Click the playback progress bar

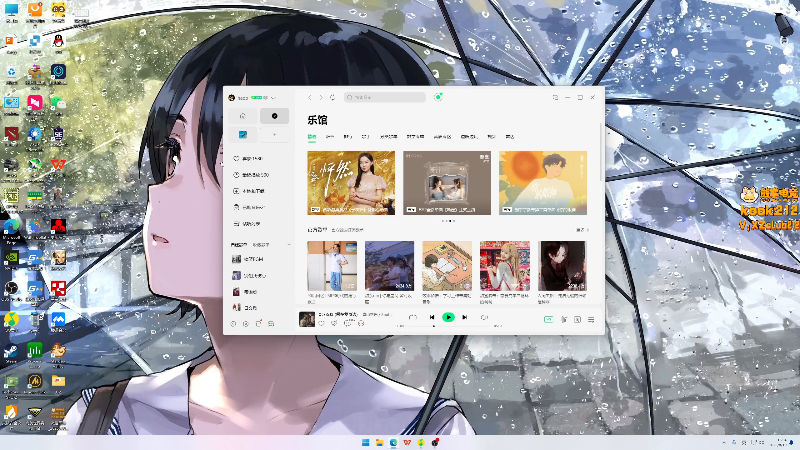(448, 326)
